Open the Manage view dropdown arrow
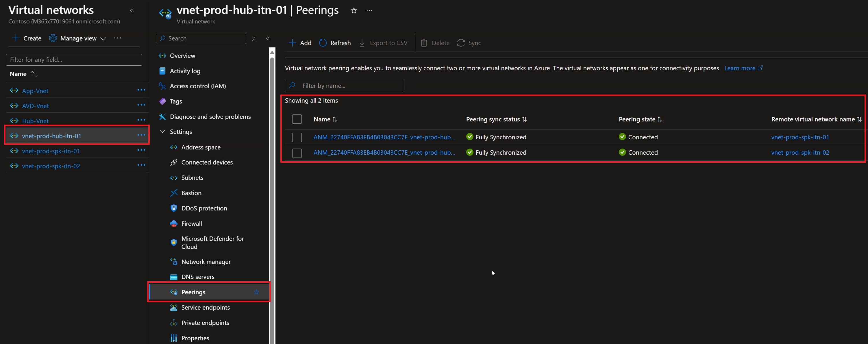 point(103,39)
